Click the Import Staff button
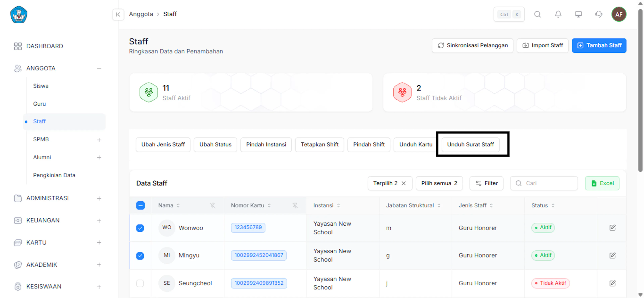Image resolution: width=644 pixels, height=298 pixels. tap(543, 45)
